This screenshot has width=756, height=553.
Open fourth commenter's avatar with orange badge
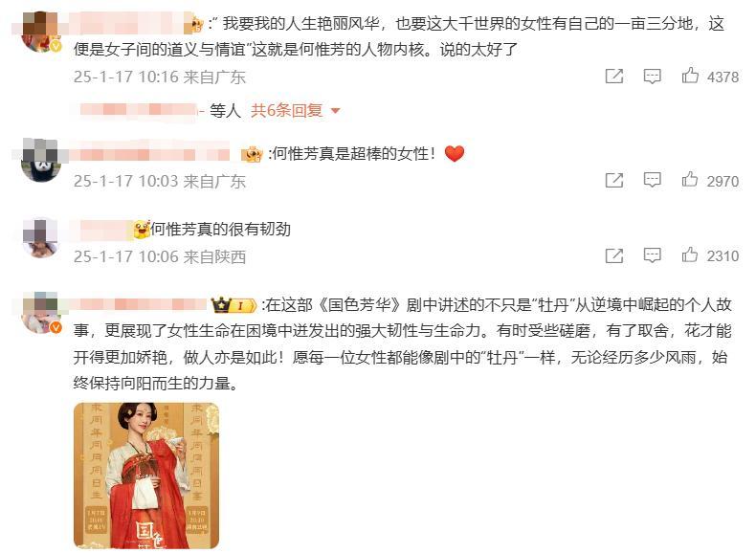point(40,313)
